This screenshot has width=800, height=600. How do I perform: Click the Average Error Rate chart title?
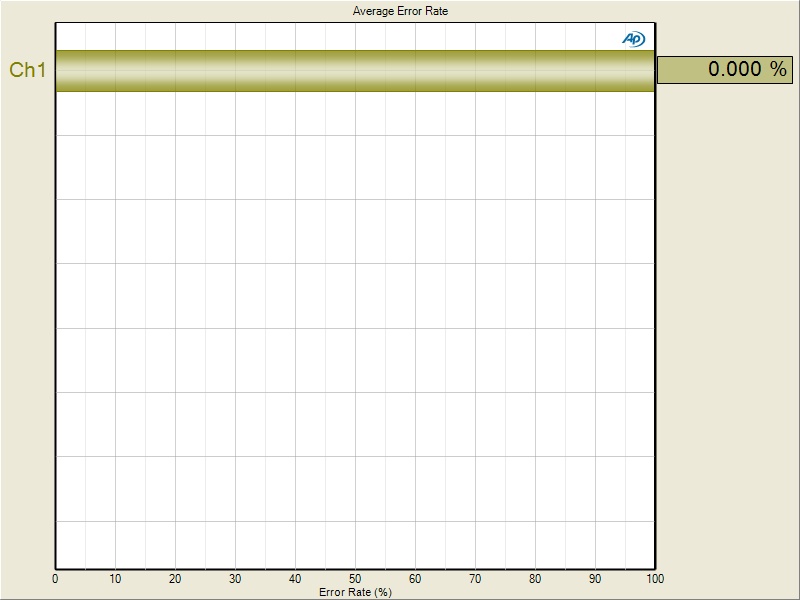click(400, 11)
